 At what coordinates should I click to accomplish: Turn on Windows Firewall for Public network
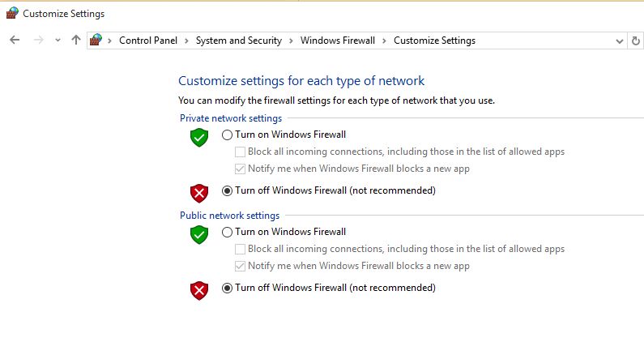coord(227,232)
